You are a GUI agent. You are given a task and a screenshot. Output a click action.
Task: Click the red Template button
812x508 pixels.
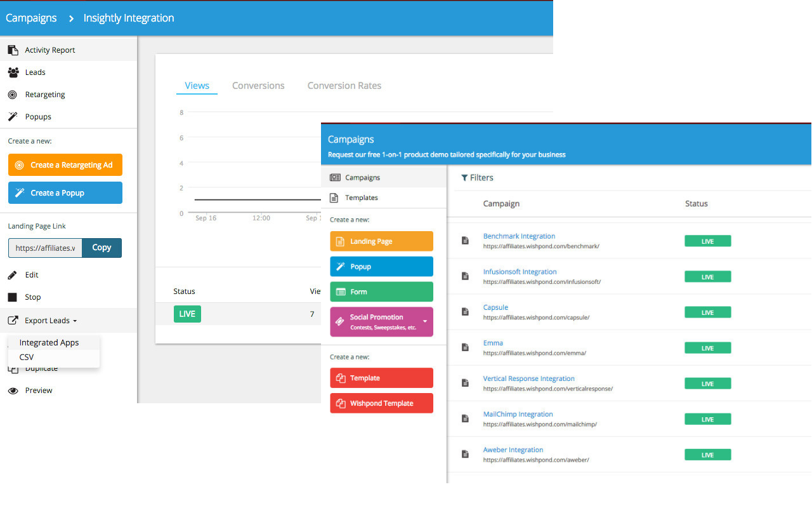click(381, 378)
